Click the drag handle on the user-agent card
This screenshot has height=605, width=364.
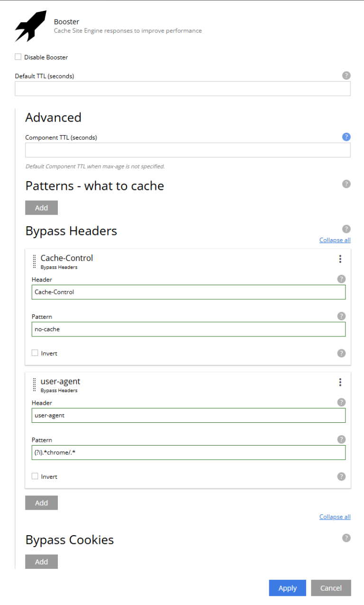(x=34, y=384)
